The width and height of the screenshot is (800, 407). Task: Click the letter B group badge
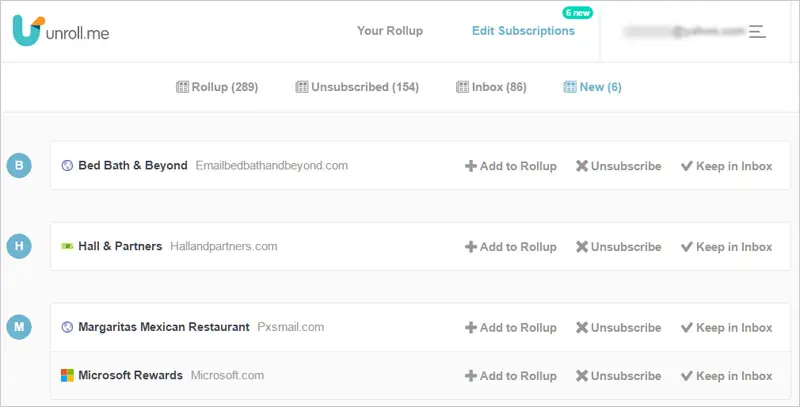(19, 165)
